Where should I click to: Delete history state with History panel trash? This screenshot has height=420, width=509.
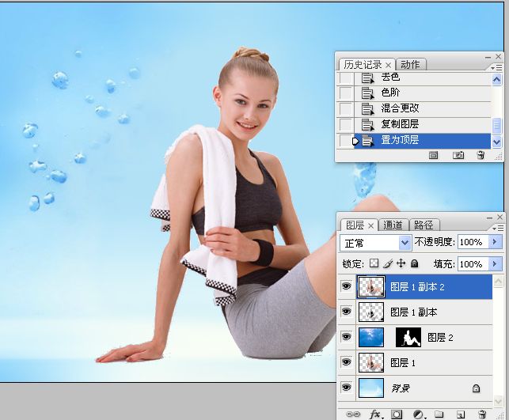[x=481, y=156]
